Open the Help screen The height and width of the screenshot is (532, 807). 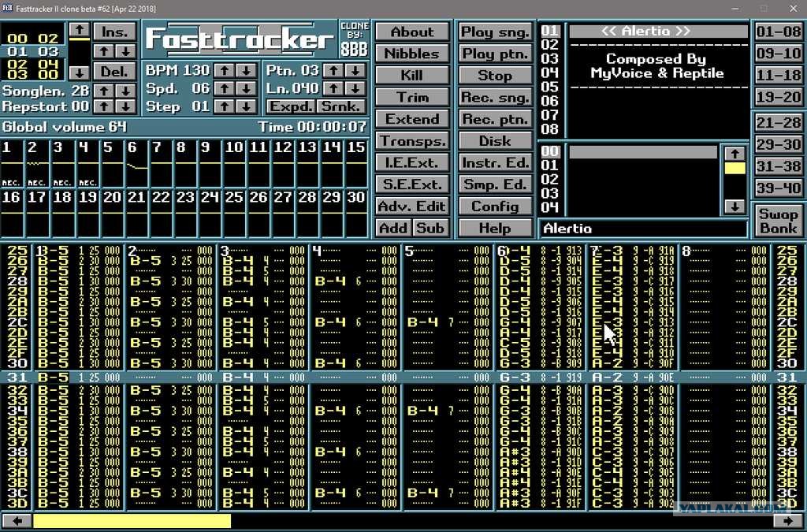[495, 228]
